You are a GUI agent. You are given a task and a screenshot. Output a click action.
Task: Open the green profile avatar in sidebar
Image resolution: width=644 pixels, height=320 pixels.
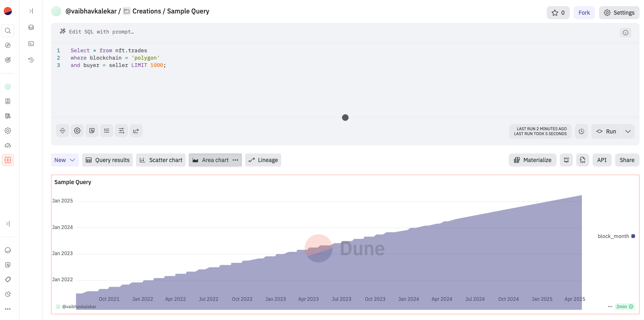(8, 87)
